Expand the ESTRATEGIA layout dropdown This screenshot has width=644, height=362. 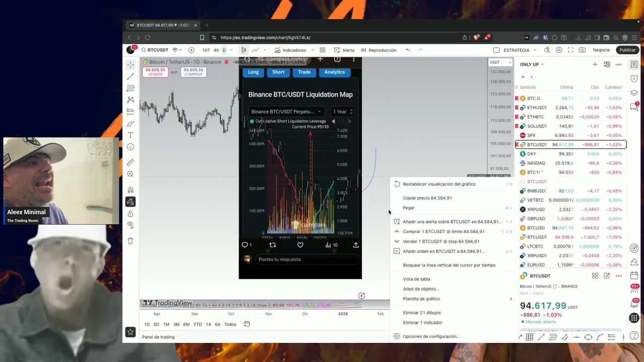pos(534,50)
